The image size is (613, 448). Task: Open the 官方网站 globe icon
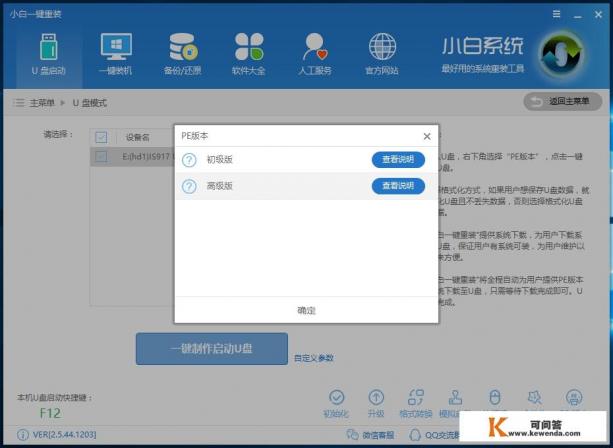(382, 47)
